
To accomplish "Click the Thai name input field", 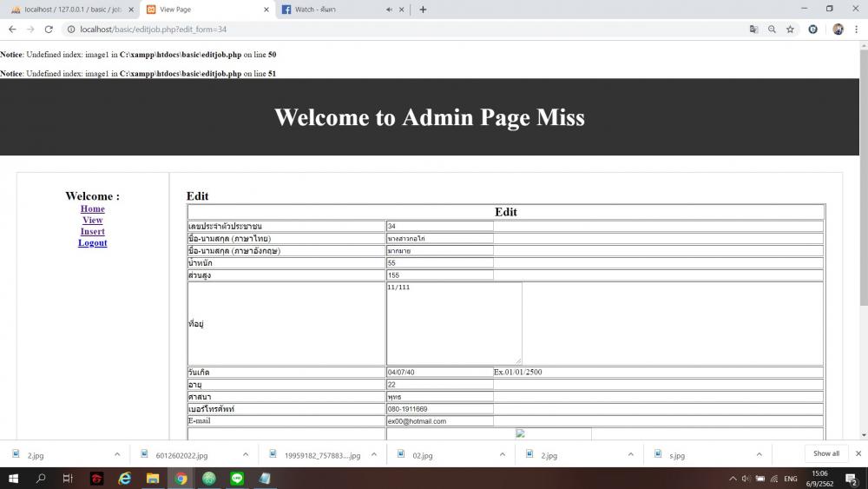I will point(439,238).
